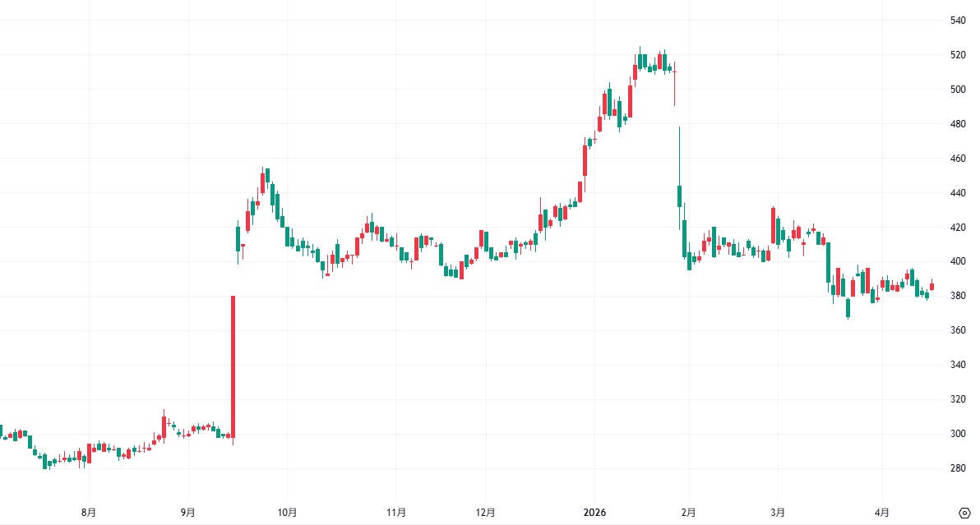Image resolution: width=980 pixels, height=525 pixels.
Task: Select the 12月 time axis label
Action: coord(486,513)
